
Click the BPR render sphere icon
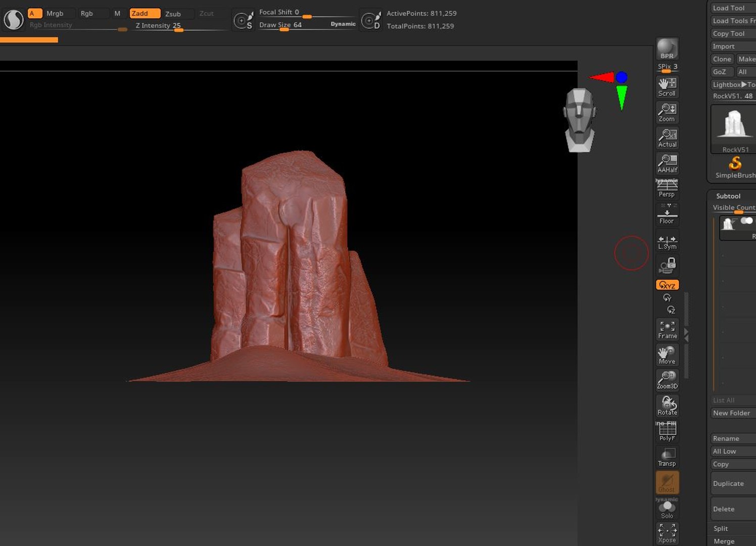tap(667, 49)
